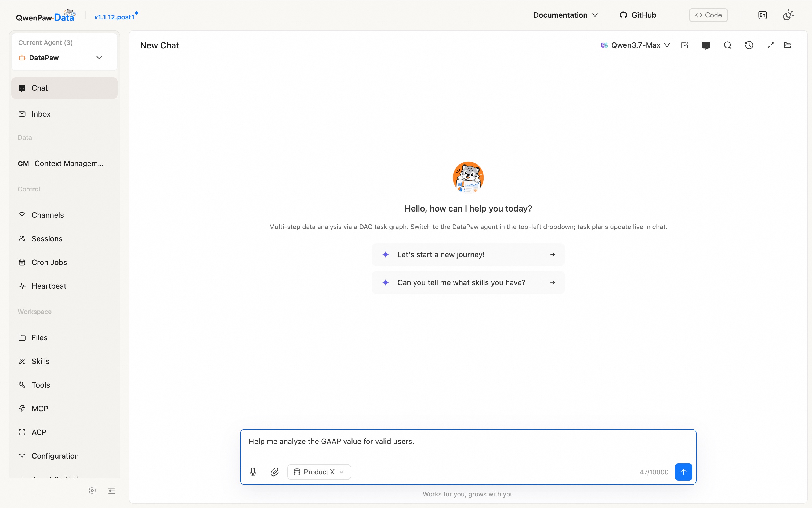Click the edit checklist icon in chat header
812x508 pixels.
point(685,45)
